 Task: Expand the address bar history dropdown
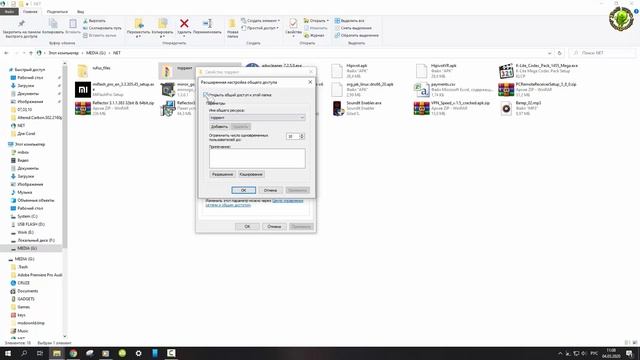(x=549, y=53)
